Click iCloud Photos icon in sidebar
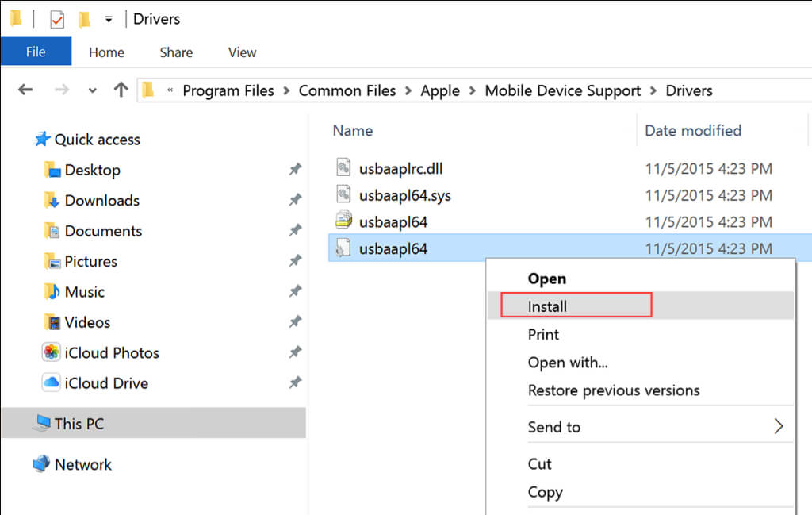The width and height of the screenshot is (812, 515). coord(52,352)
